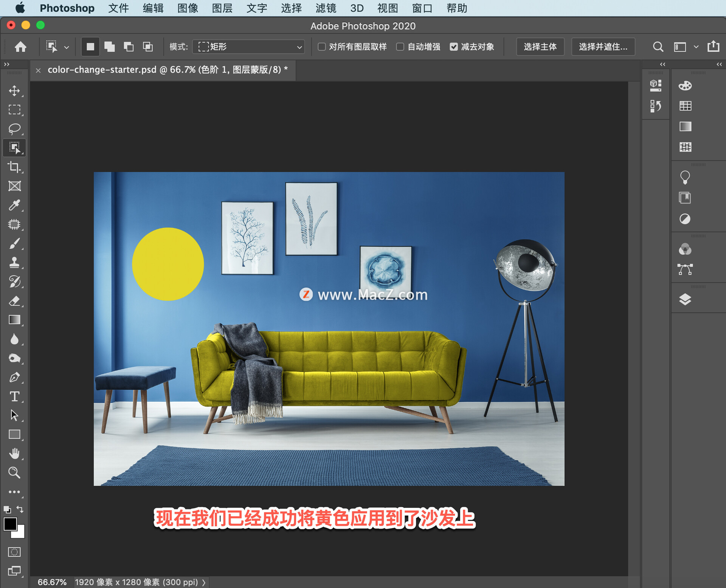Open the 滤镜 (Filter) menu

pyautogui.click(x=326, y=8)
